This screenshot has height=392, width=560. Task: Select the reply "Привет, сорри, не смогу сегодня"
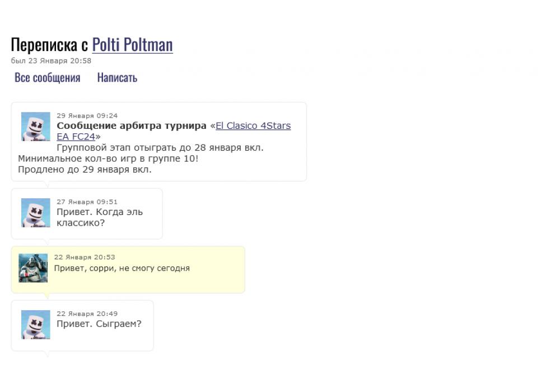122,268
